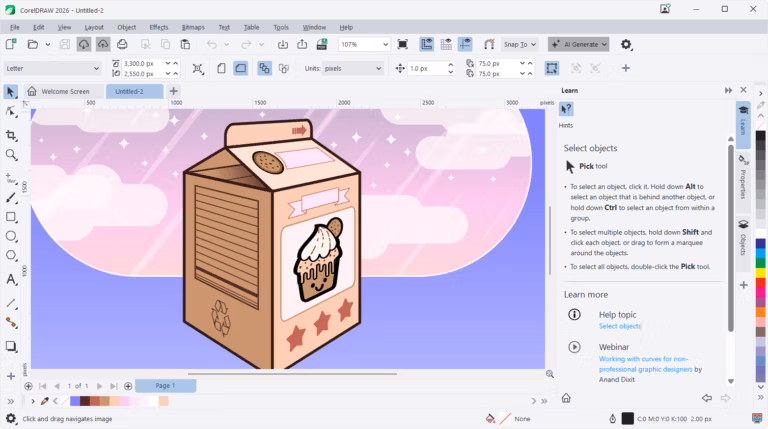This screenshot has width=768, height=429.
Task: Open the zoom level 107% dropdown
Action: pyautogui.click(x=385, y=45)
